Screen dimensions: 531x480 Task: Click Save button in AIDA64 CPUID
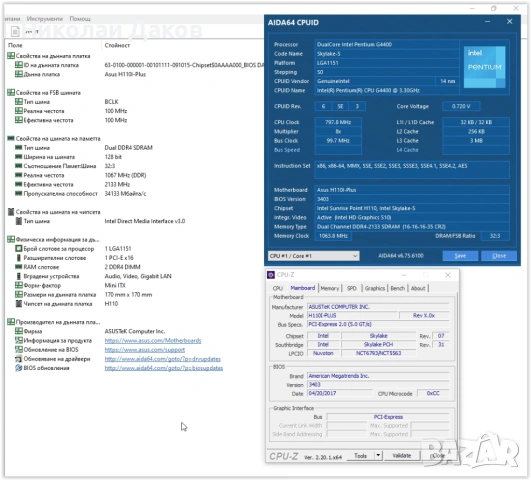point(460,256)
